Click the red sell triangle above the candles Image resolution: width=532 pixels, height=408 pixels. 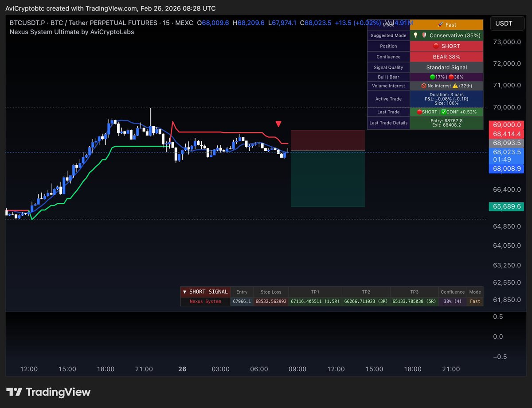click(278, 124)
